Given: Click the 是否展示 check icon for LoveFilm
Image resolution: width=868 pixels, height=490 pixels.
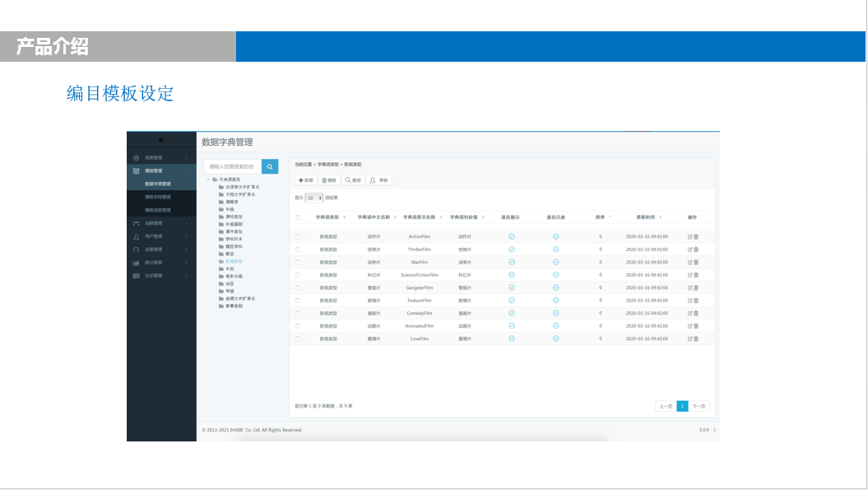Looking at the screenshot, I should click(512, 338).
